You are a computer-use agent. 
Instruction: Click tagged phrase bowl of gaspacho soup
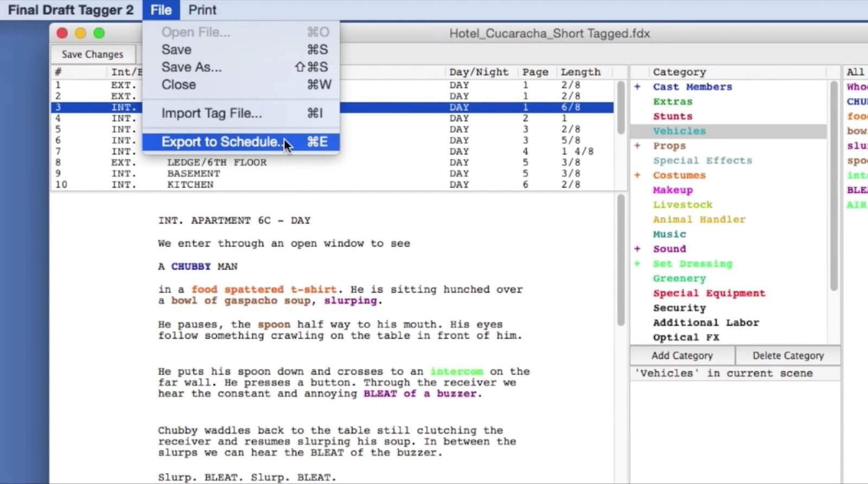(x=241, y=300)
